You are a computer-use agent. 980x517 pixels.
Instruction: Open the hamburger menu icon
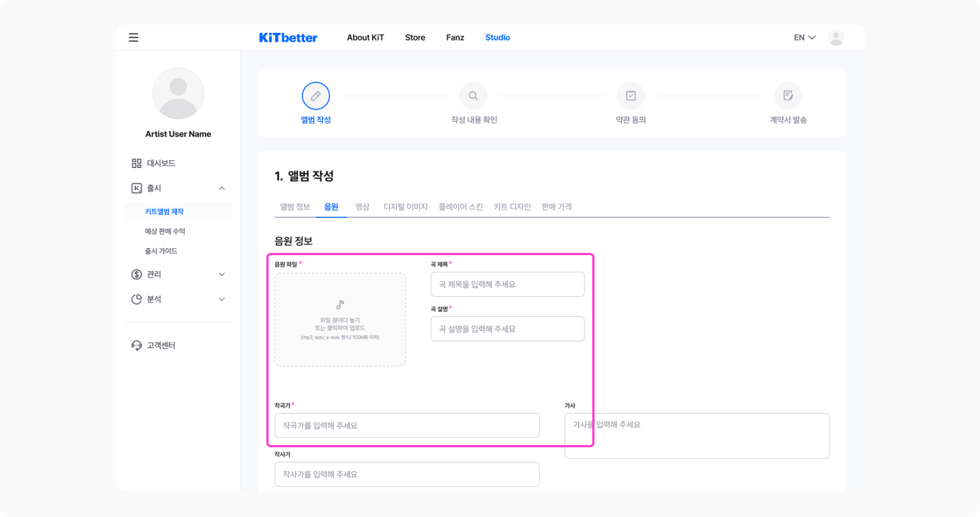coord(133,38)
